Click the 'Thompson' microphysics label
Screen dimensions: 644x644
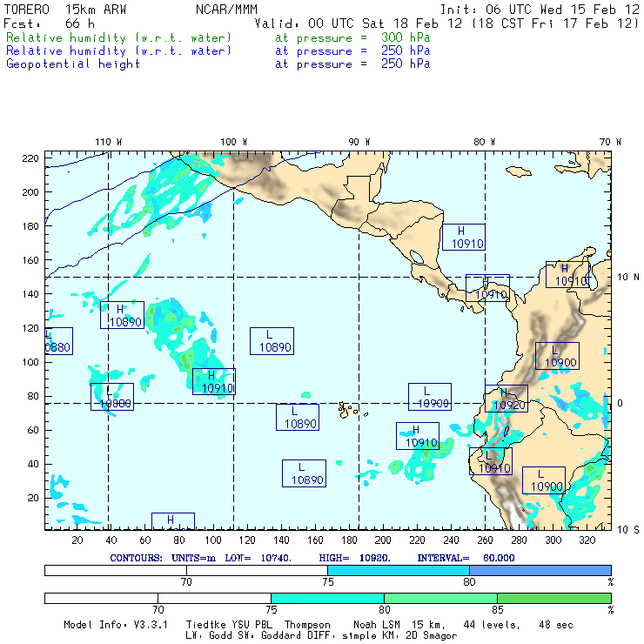coord(307,625)
